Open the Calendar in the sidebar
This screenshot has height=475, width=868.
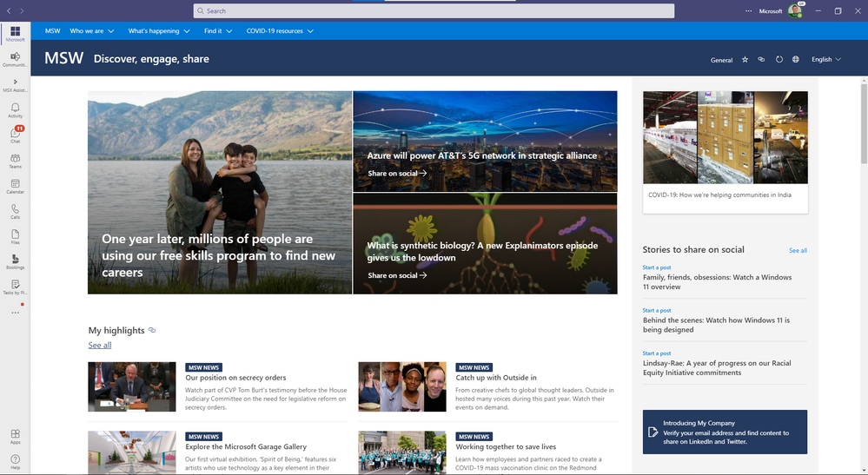pyautogui.click(x=15, y=186)
